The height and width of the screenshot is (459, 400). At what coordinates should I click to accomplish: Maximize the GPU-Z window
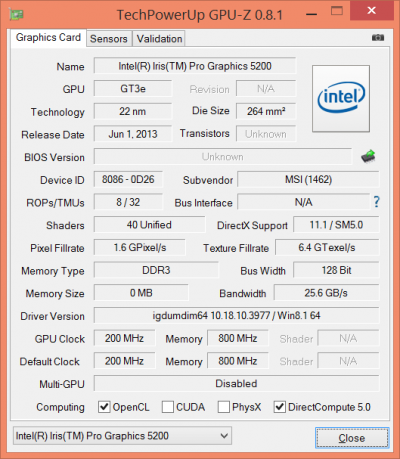coord(337,11)
